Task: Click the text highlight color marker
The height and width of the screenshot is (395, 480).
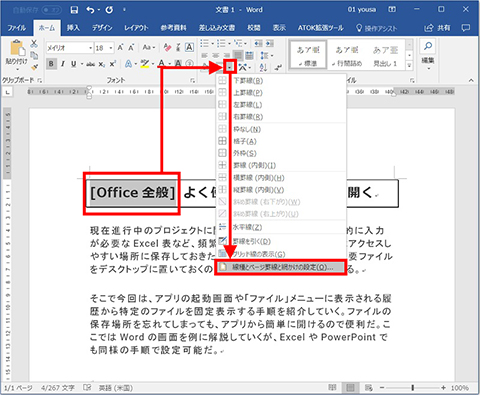Action: [144, 64]
